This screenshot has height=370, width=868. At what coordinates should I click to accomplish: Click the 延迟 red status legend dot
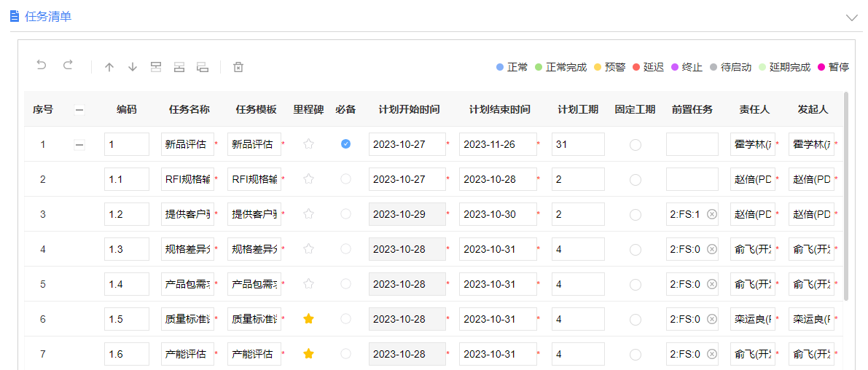636,67
